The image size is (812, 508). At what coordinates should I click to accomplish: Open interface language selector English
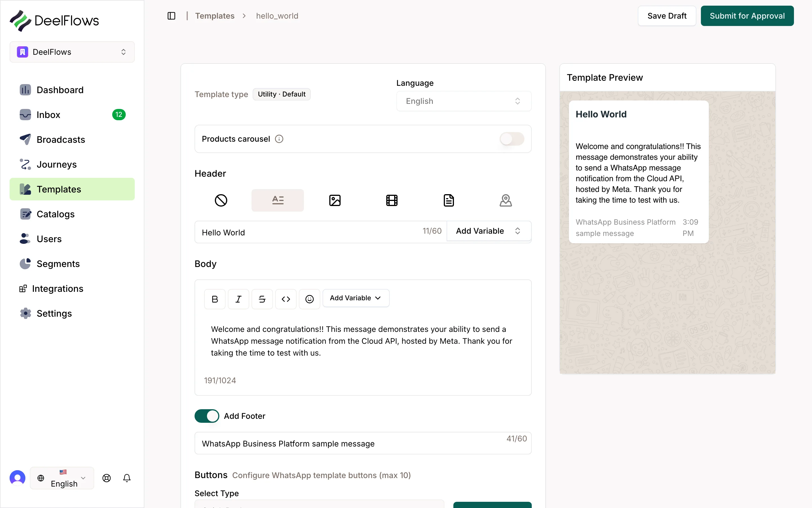pyautogui.click(x=62, y=478)
